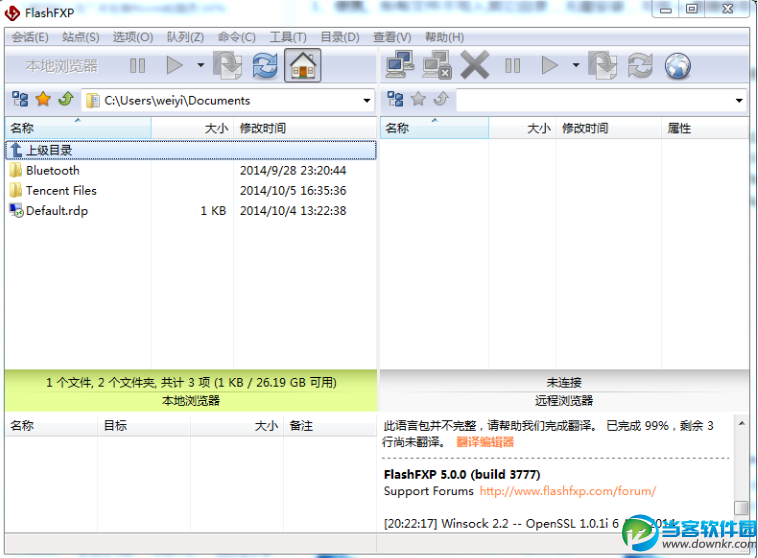Screen dimensions: 758x558
Task: Open the 会话(E) menu
Action: click(30, 37)
